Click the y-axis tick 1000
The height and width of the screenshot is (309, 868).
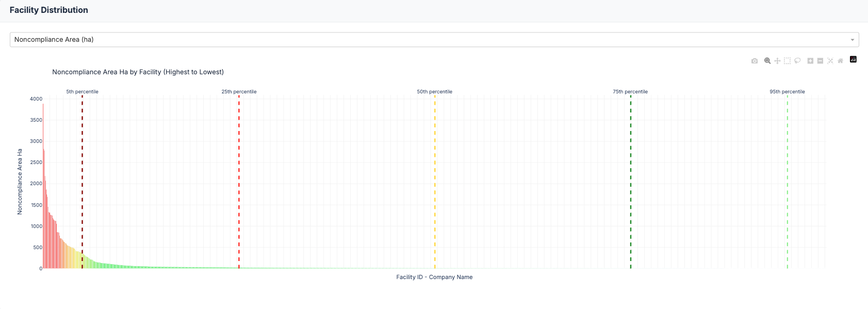click(x=36, y=226)
